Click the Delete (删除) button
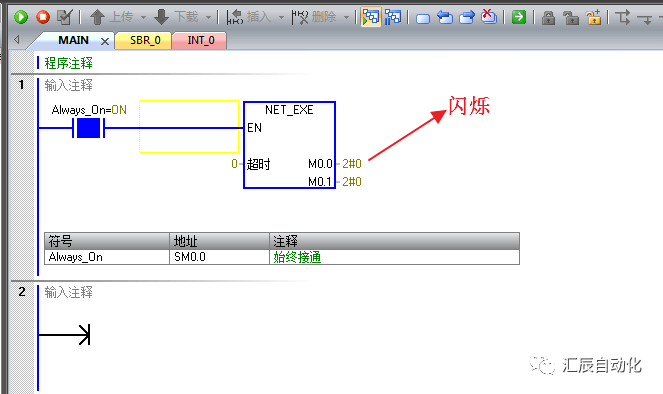 pyautogui.click(x=314, y=17)
